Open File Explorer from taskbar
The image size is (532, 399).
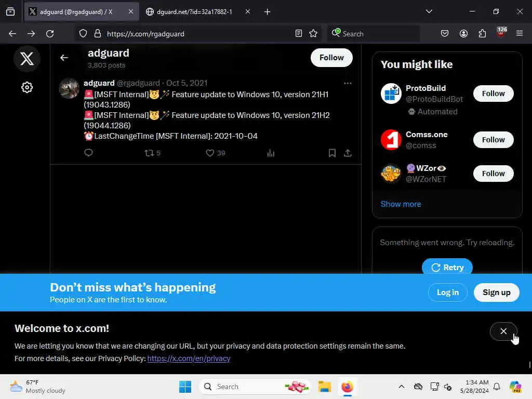tap(324, 387)
